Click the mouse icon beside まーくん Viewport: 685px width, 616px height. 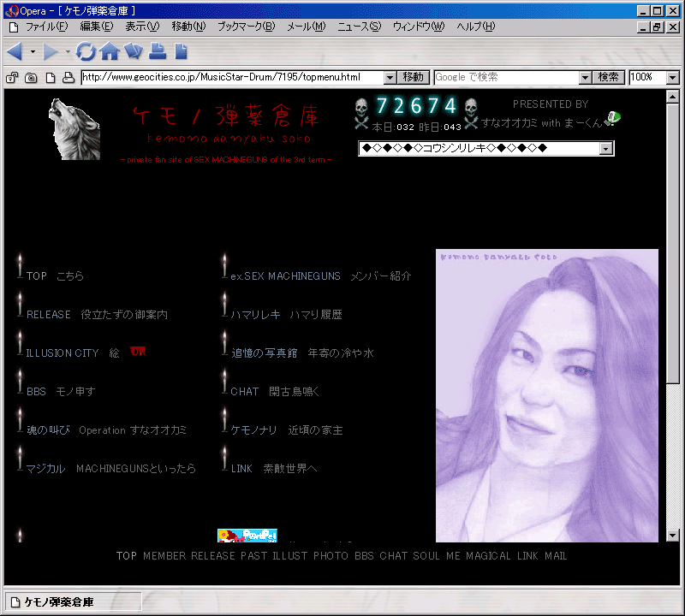click(x=612, y=118)
